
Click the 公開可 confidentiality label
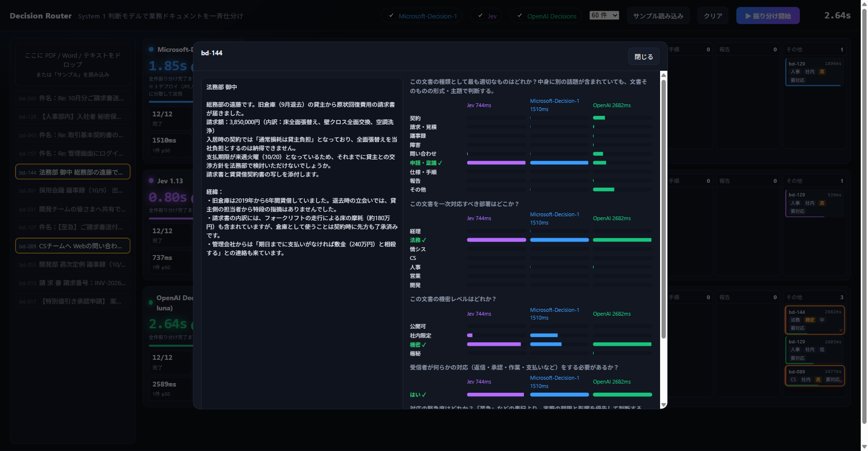pyautogui.click(x=418, y=326)
